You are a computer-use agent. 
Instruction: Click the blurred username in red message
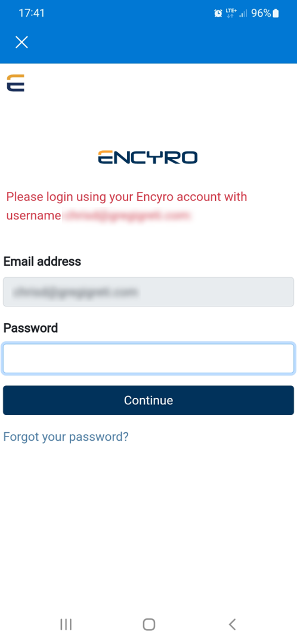tap(126, 216)
